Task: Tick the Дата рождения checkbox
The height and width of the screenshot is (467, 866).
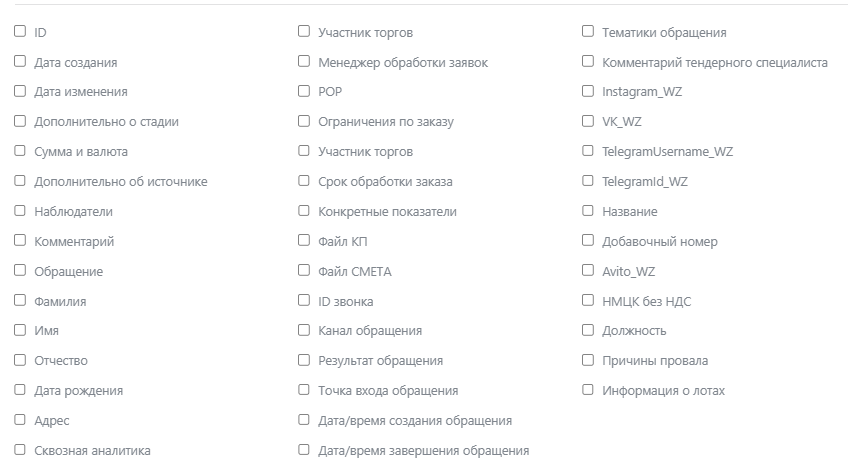Action: 20,390
